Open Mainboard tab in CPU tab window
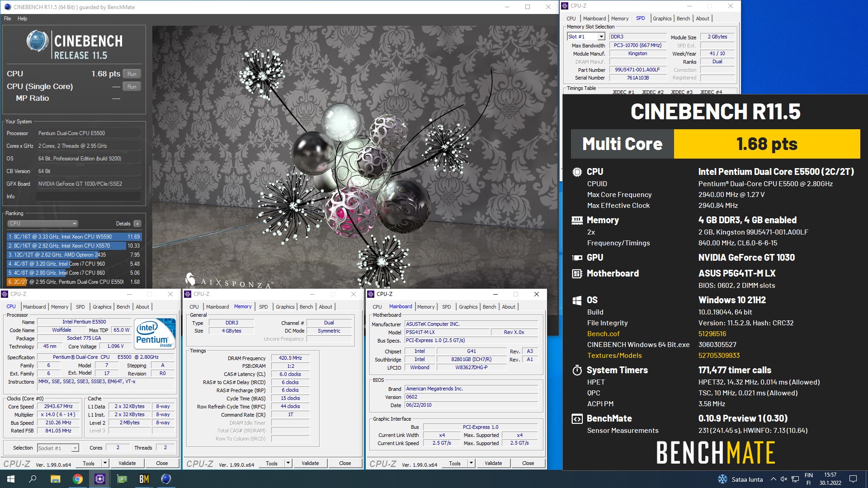Screen dimensions: 868x488 tap(34, 307)
